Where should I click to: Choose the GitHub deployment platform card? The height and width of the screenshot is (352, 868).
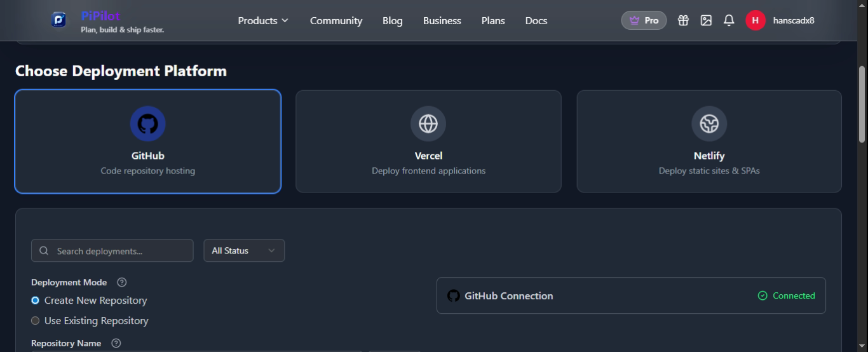(x=148, y=141)
